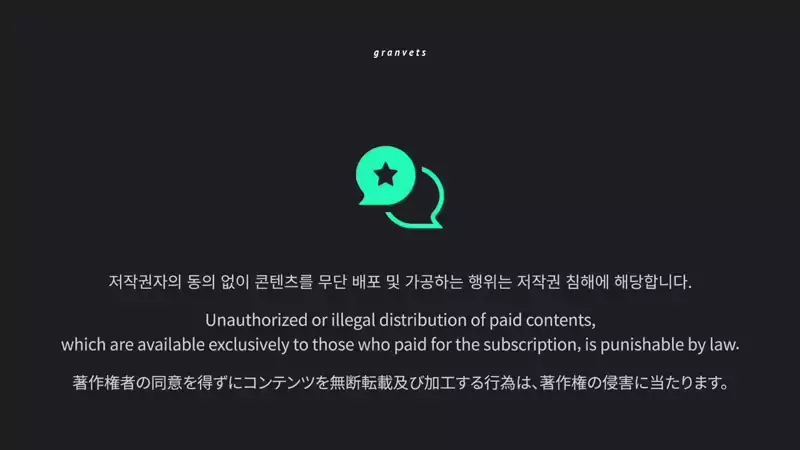Click the tail of the outlined bubble
Screen dimensions: 800x450
(x=436, y=221)
